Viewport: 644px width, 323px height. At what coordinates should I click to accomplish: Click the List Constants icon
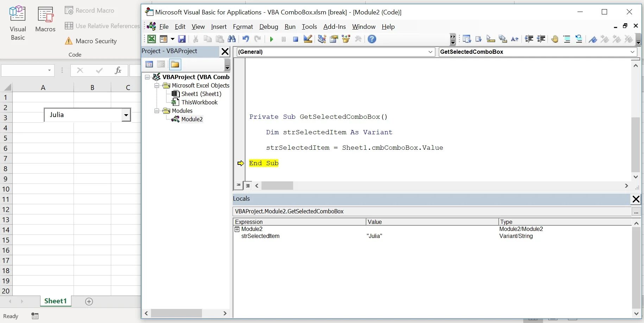479,39
